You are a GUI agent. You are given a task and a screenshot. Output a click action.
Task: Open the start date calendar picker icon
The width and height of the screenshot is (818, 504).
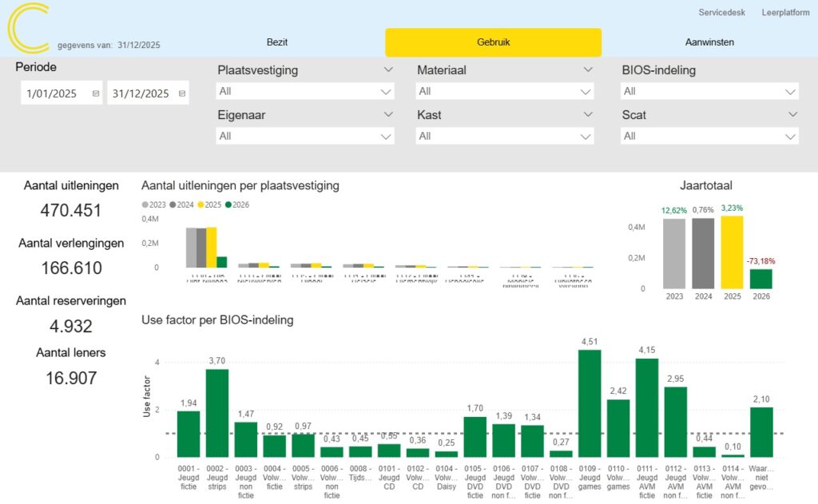pyautogui.click(x=96, y=93)
